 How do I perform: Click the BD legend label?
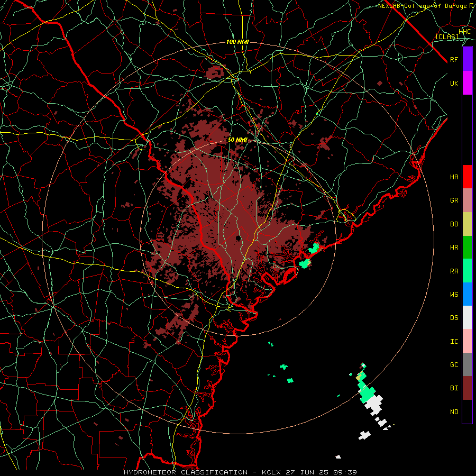[x=454, y=224]
